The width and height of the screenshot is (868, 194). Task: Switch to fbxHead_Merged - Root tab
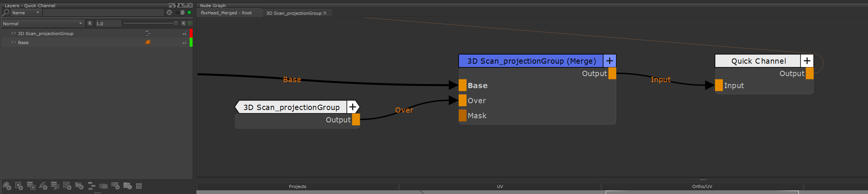226,13
